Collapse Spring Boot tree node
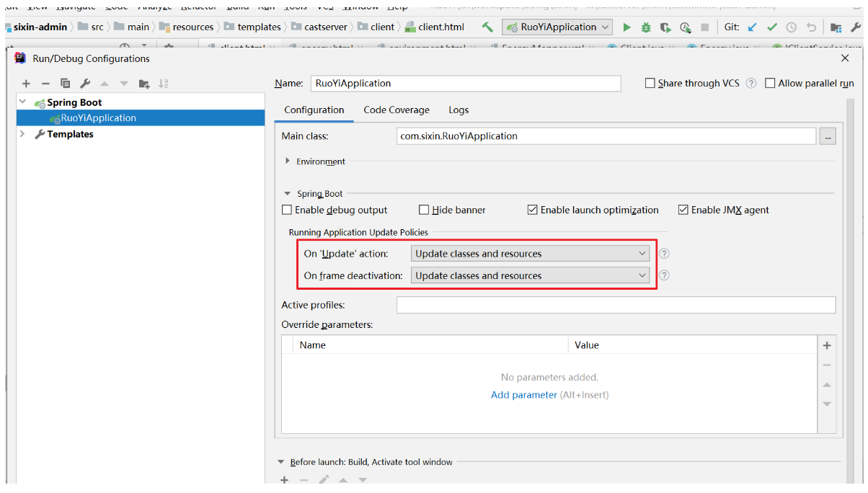The width and height of the screenshot is (868, 493). (x=23, y=102)
